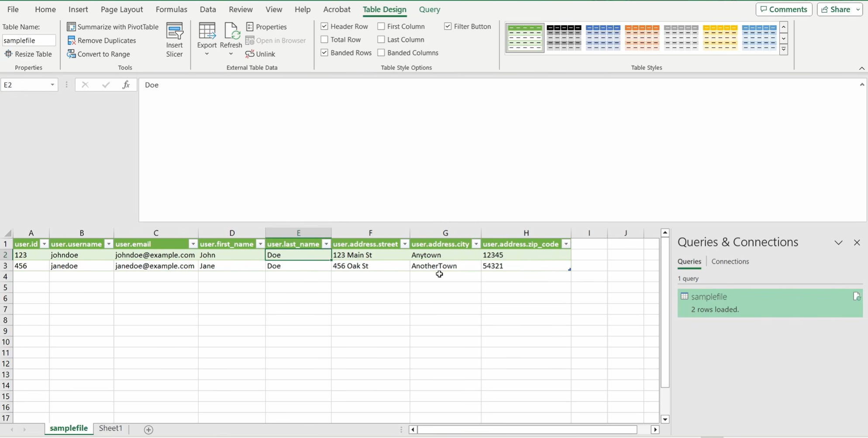Expand the Name Box dropdown
The image size is (868, 438).
tap(52, 85)
